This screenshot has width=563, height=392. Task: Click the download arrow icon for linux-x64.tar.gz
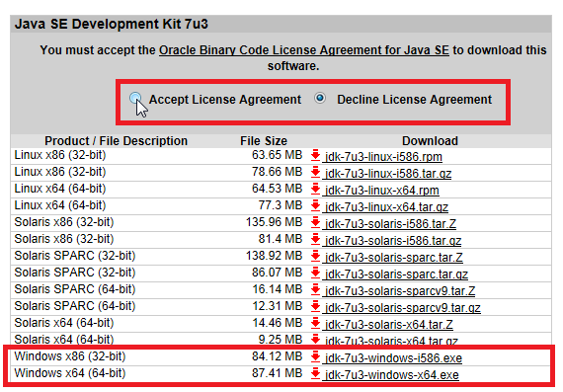pos(316,205)
